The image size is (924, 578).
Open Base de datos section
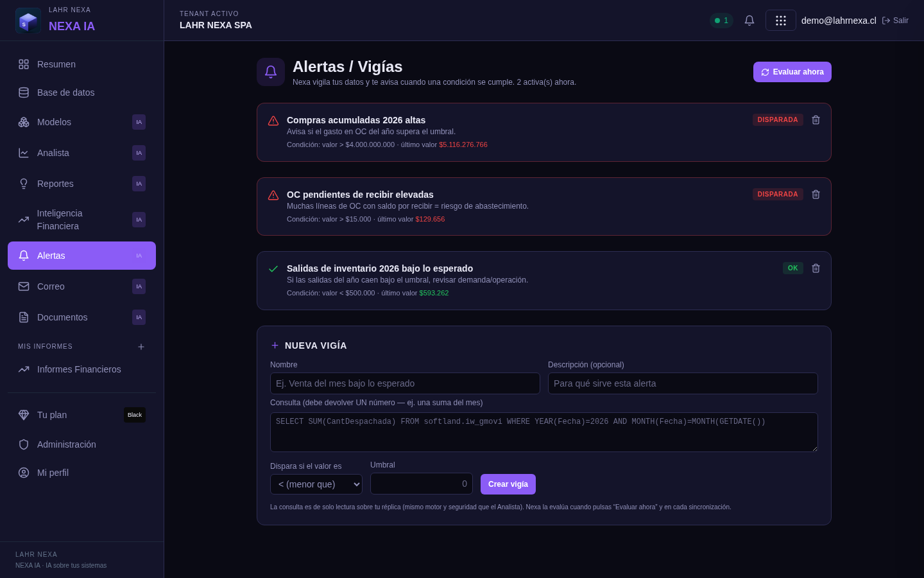coord(81,92)
